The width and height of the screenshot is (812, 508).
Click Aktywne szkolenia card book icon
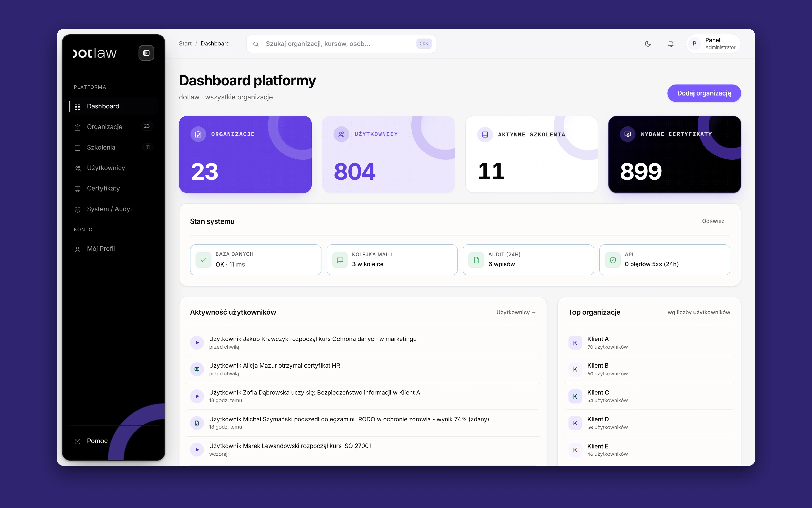[485, 134]
